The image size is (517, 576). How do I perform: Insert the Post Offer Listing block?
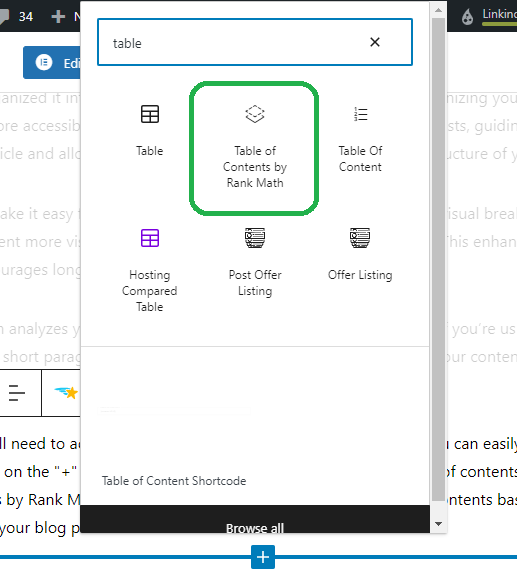click(255, 263)
